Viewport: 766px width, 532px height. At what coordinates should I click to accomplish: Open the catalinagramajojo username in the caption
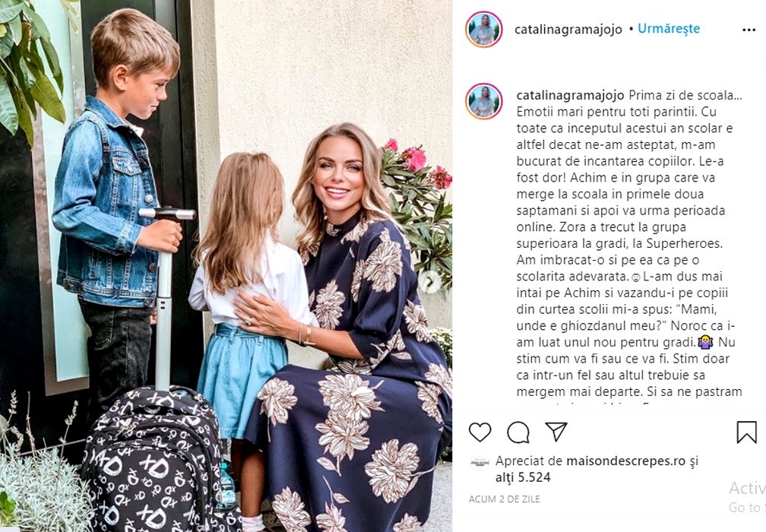coord(570,95)
